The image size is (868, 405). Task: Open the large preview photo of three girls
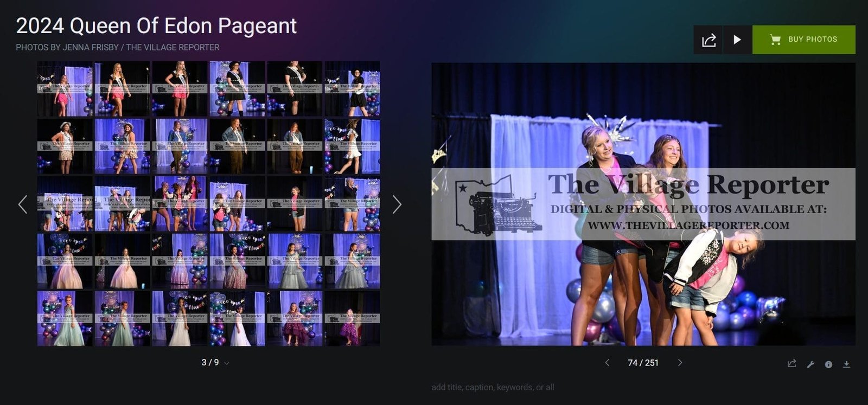pos(643,204)
